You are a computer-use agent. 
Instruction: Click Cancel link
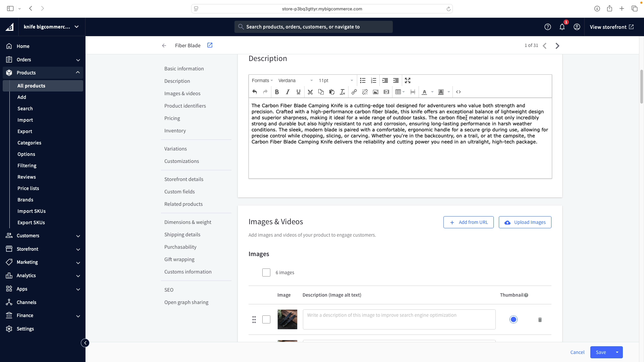(x=577, y=352)
